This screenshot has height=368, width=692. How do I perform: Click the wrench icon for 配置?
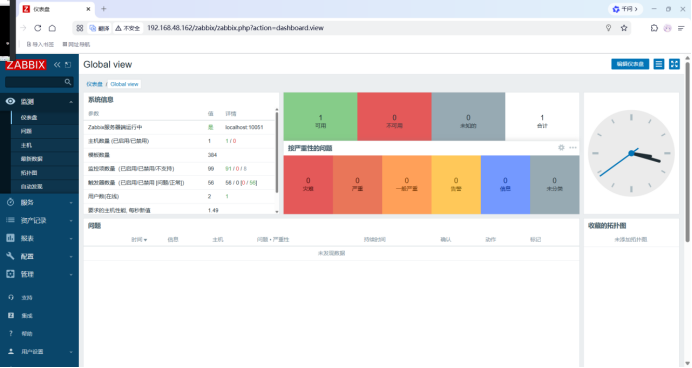[x=11, y=256]
